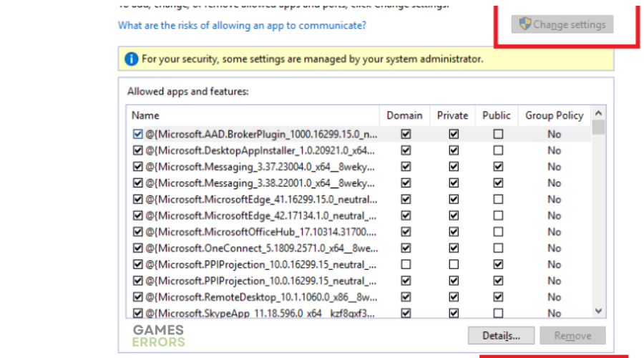Toggle Private checkbox for Messaging_3.38.22001.0
Screen dimensions: 644x358
pos(454,183)
